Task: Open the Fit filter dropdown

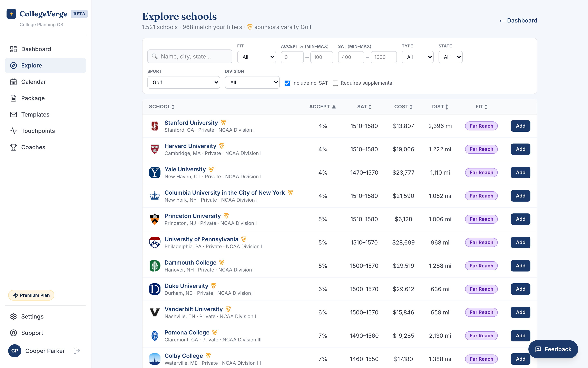Action: click(x=256, y=57)
